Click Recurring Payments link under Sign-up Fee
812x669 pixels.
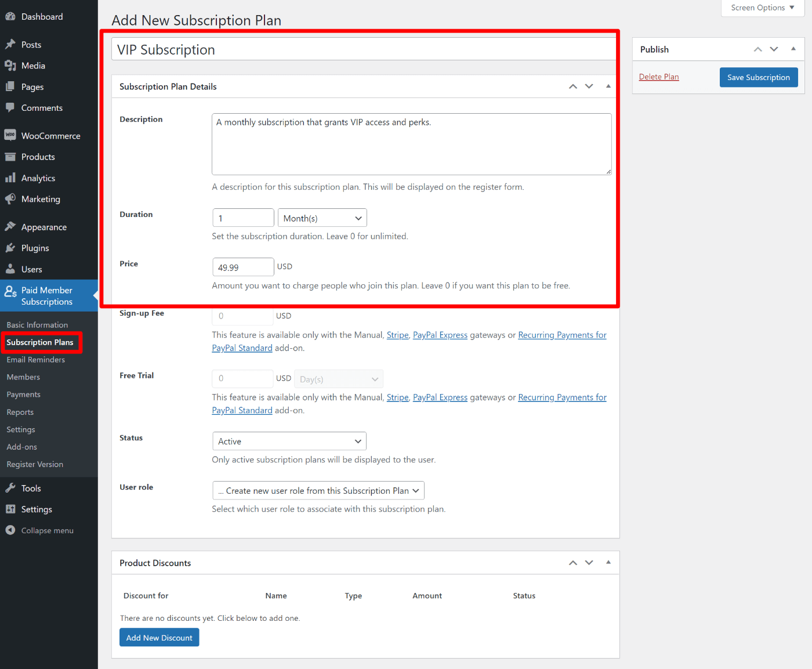563,335
